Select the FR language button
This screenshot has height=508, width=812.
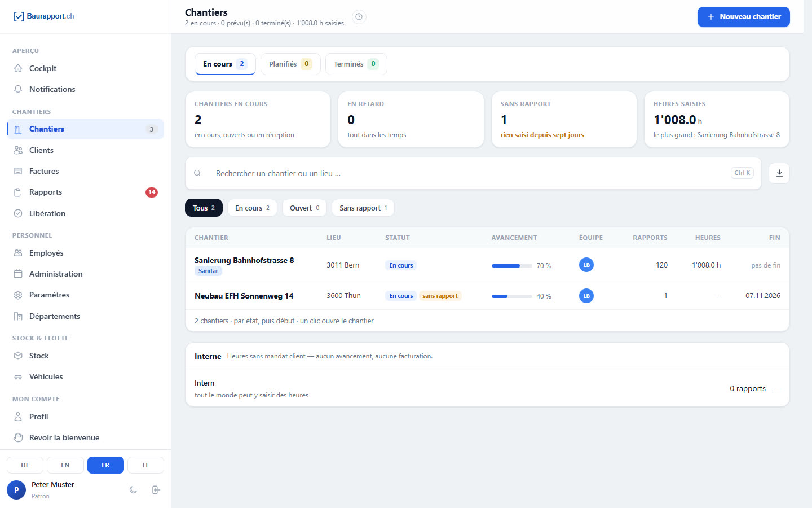click(105, 465)
